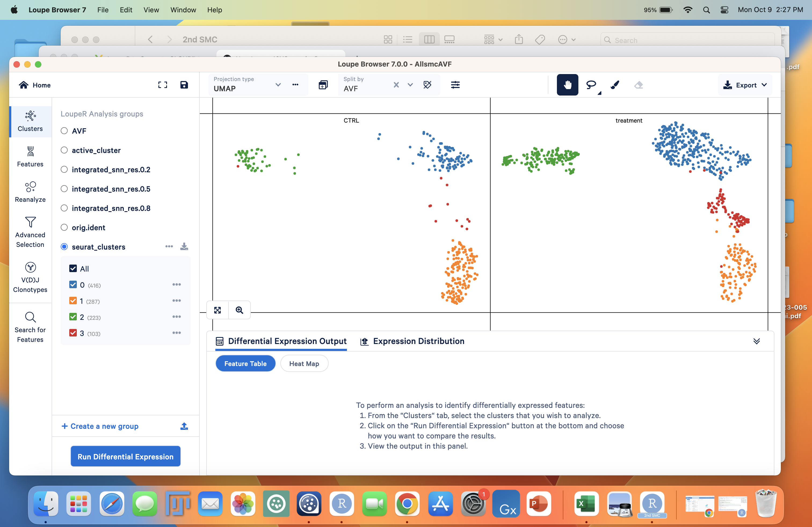Expand the Split by dropdown

409,85
